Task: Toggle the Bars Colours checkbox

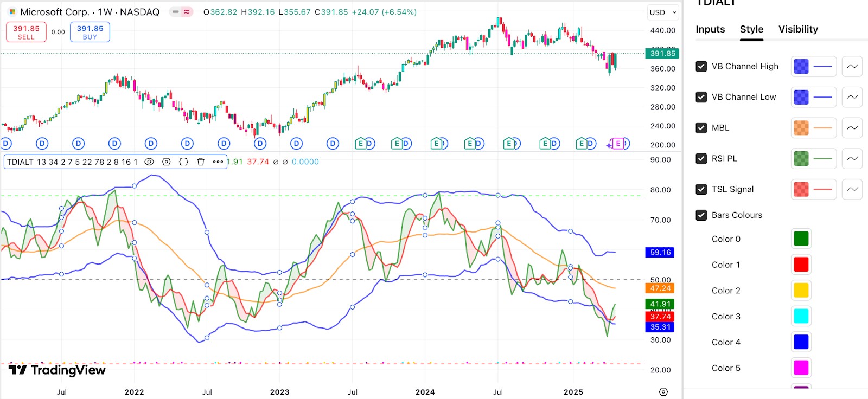Action: (701, 215)
